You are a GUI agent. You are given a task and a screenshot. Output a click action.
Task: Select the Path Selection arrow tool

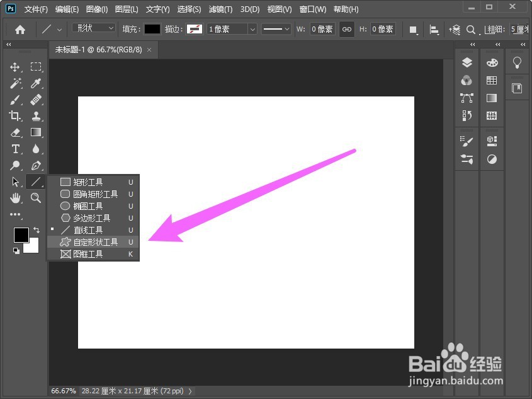(15, 182)
